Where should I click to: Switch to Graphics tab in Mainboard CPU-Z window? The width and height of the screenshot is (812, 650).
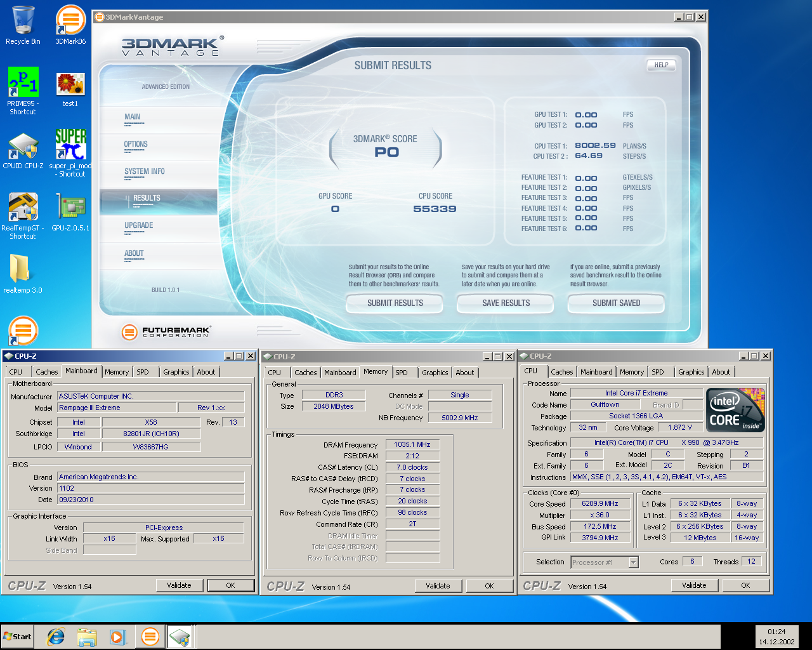[176, 372]
